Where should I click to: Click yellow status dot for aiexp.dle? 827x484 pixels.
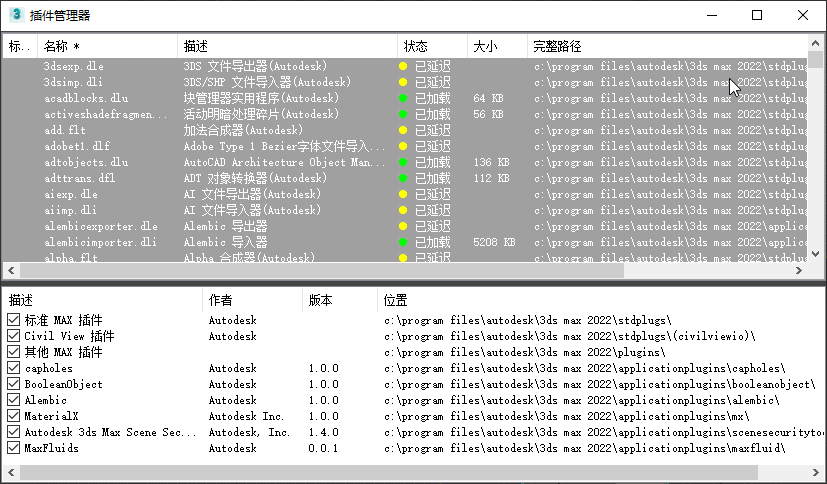click(x=403, y=194)
